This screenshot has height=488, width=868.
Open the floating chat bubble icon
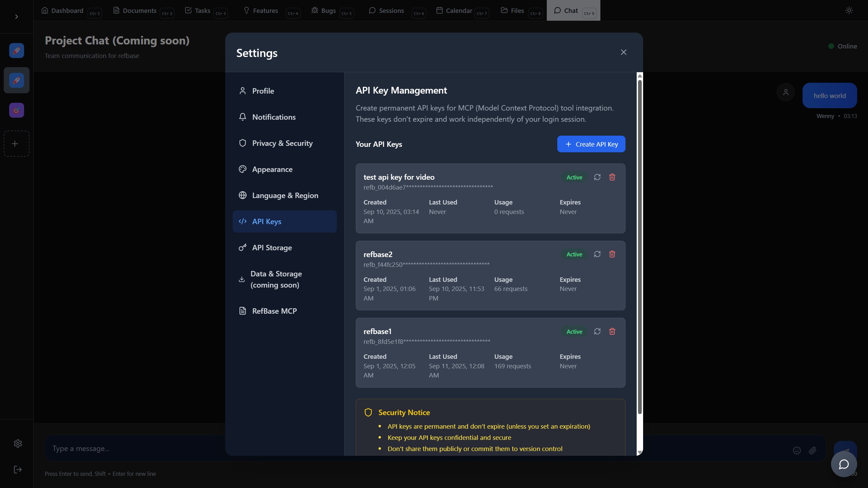[x=844, y=464]
